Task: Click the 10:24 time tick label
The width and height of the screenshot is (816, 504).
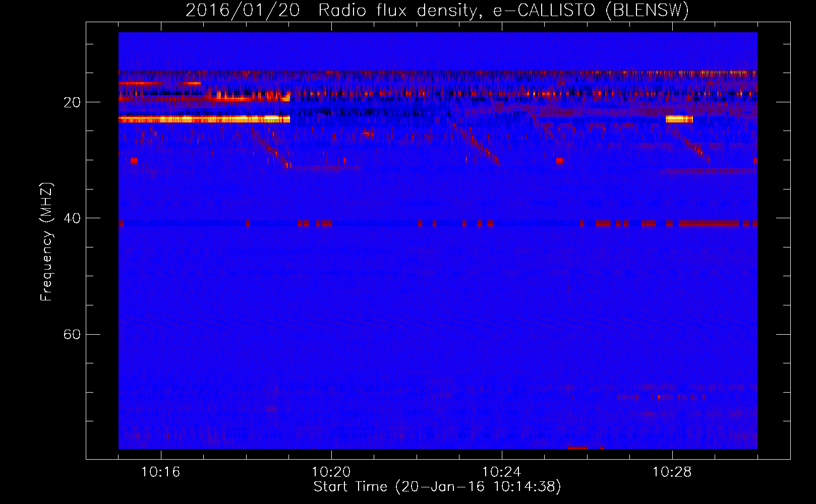Action: tap(501, 472)
